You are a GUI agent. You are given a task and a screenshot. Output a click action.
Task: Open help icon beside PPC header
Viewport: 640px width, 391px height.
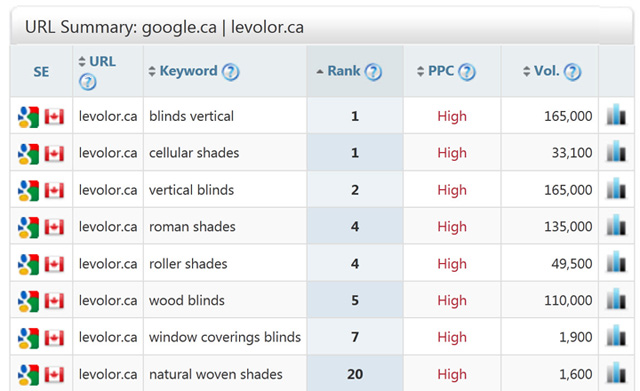pyautogui.click(x=467, y=72)
